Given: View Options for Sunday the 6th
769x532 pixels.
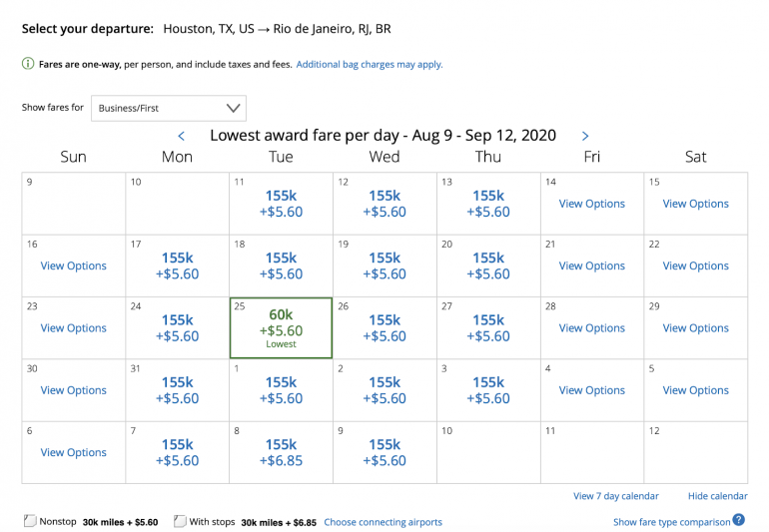Looking at the screenshot, I should (x=73, y=453).
